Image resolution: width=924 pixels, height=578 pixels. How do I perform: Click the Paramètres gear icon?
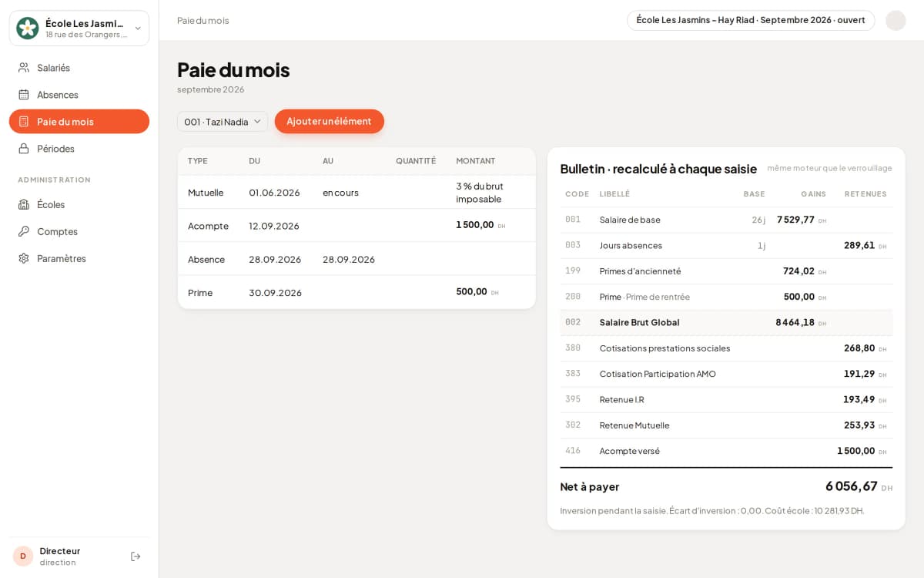click(x=24, y=258)
